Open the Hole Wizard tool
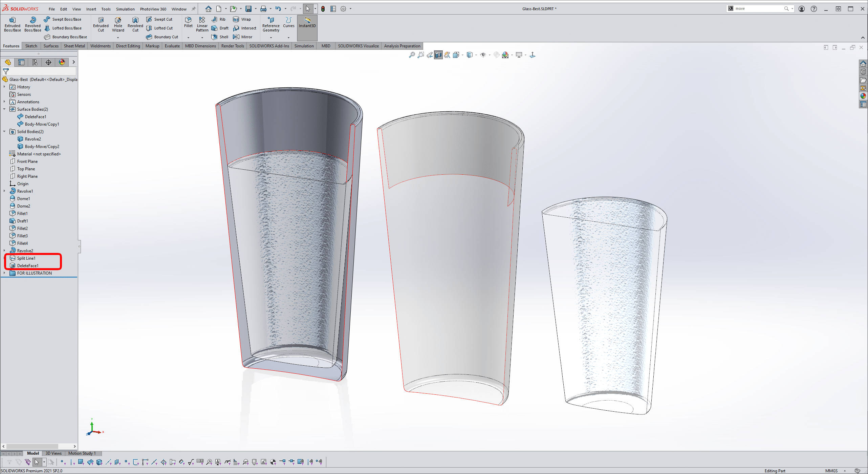This screenshot has height=474, width=868. (118, 24)
